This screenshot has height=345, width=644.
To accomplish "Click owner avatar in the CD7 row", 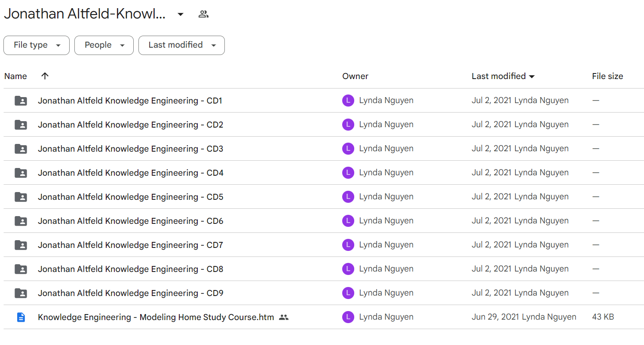I will pyautogui.click(x=348, y=245).
